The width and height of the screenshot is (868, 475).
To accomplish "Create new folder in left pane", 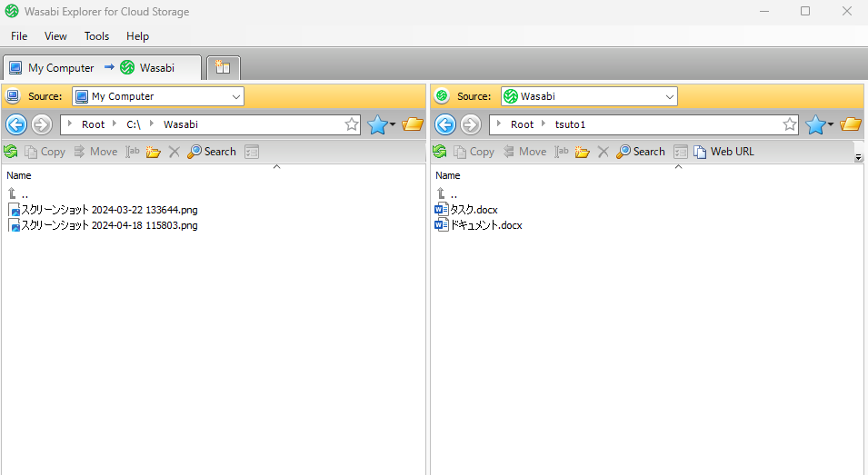I will (154, 152).
